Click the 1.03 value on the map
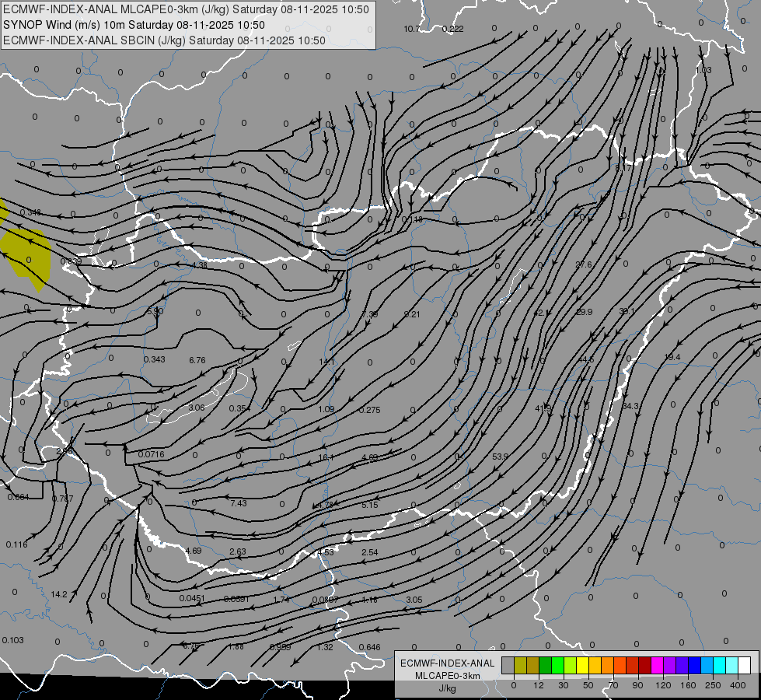The image size is (761, 700). point(703,71)
